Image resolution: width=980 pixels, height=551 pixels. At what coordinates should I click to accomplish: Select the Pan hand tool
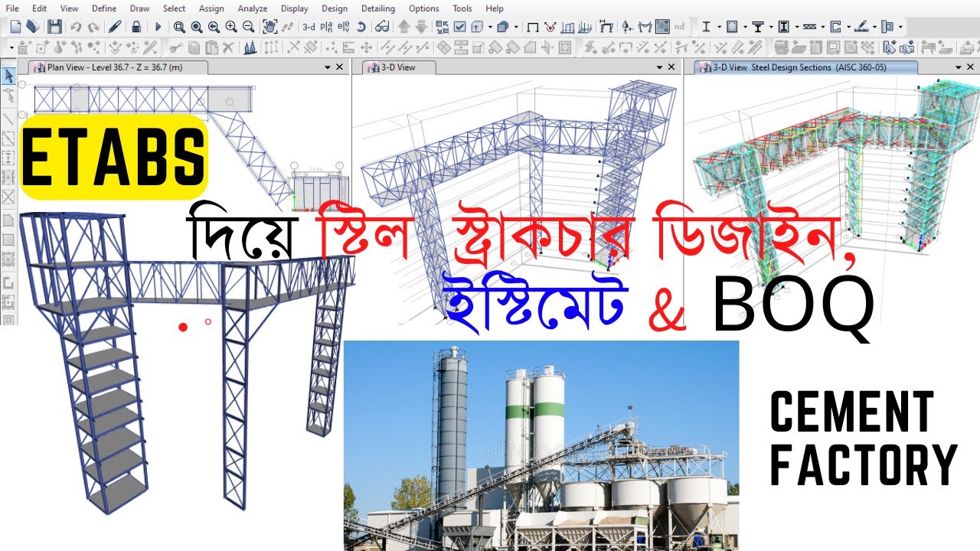tap(269, 27)
